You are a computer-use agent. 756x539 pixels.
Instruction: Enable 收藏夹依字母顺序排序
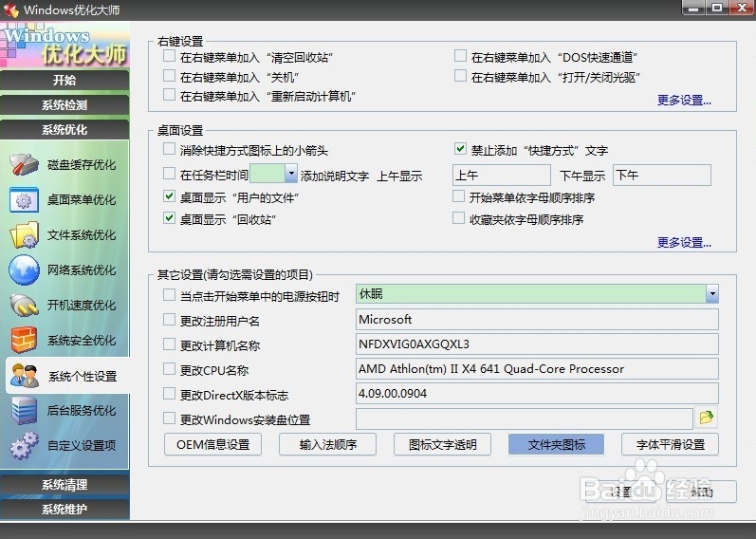click(x=458, y=218)
